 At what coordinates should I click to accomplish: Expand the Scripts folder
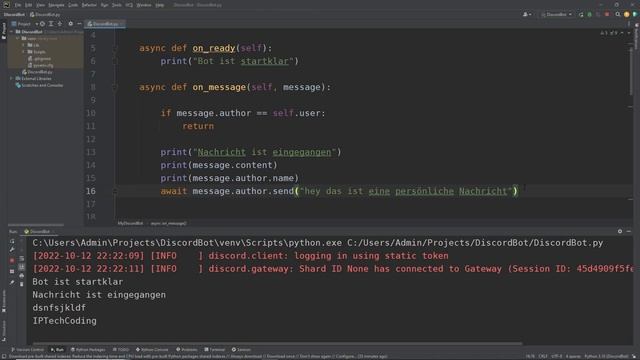(23, 52)
